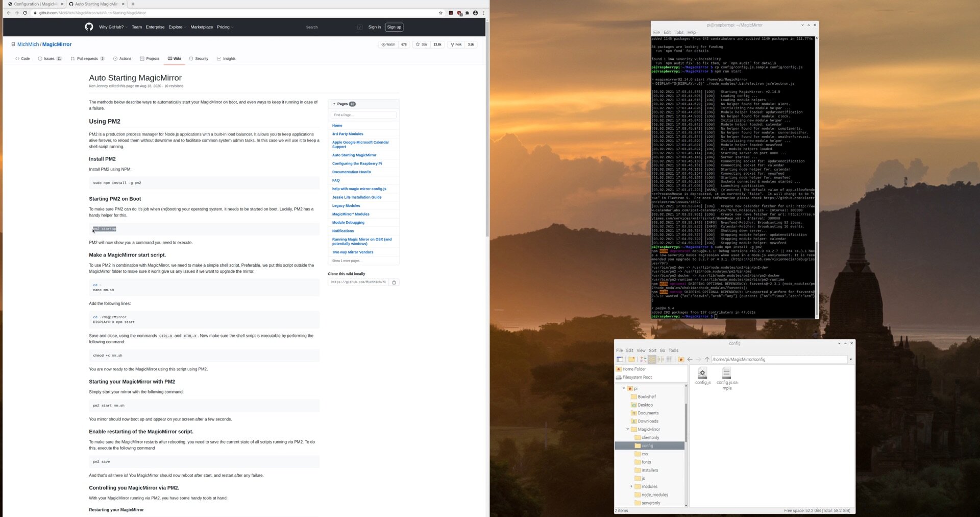This screenshot has width=980, height=517.
Task: Switch to the Pull requests repository tab
Action: [88, 59]
